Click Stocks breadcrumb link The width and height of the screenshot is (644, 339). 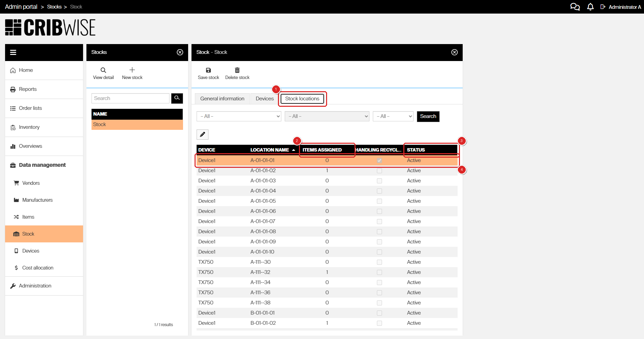(54, 7)
